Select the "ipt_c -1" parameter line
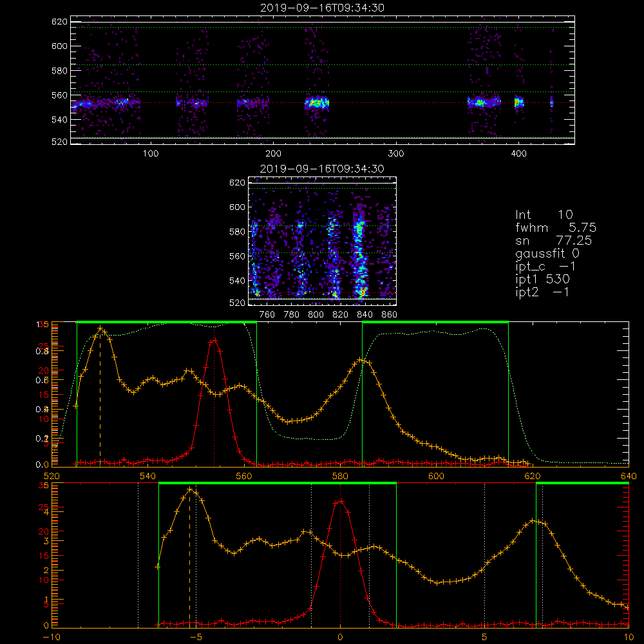The image size is (644, 644). point(545,267)
